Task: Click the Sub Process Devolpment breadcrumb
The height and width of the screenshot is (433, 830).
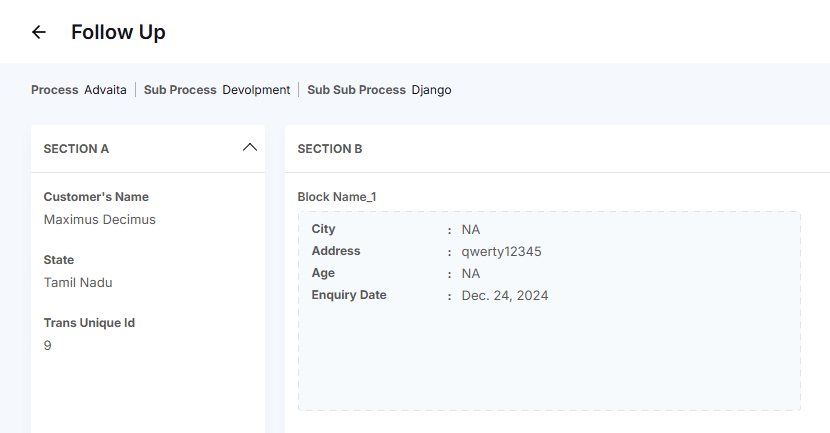Action: 217,90
